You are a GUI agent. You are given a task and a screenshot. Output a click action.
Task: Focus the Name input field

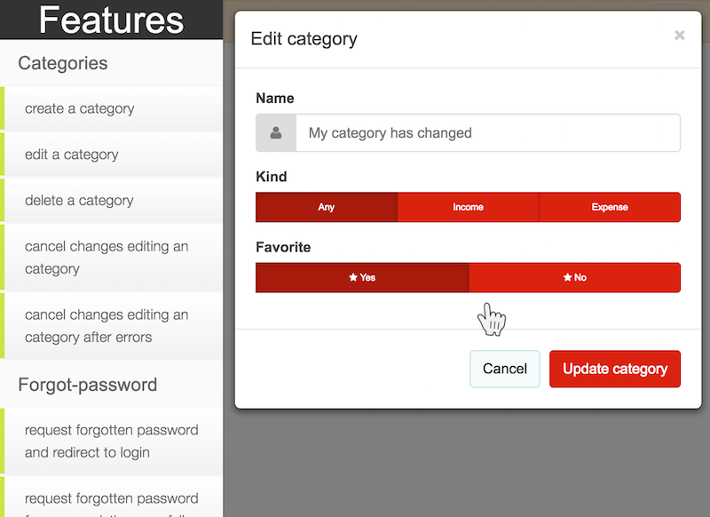point(488,133)
